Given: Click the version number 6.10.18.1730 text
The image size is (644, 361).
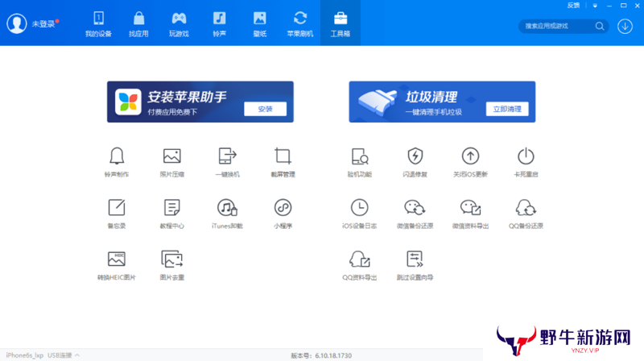Looking at the screenshot, I should [333, 355].
